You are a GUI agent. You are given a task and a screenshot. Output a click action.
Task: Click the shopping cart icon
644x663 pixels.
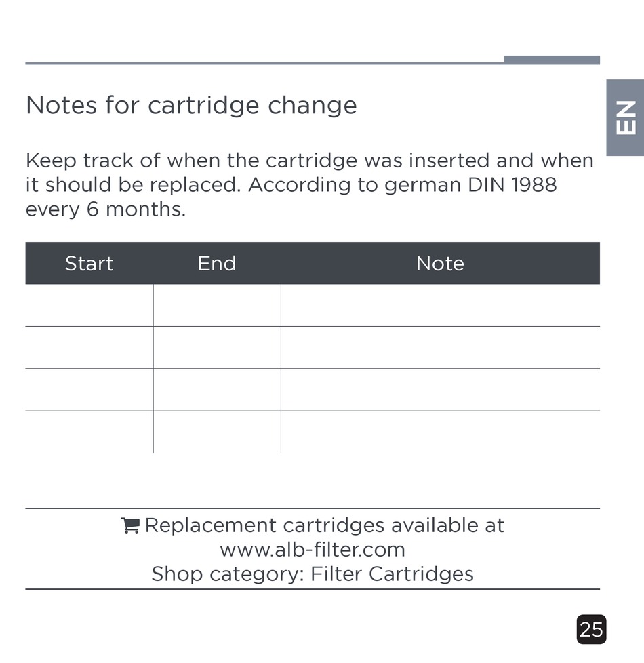click(130, 525)
